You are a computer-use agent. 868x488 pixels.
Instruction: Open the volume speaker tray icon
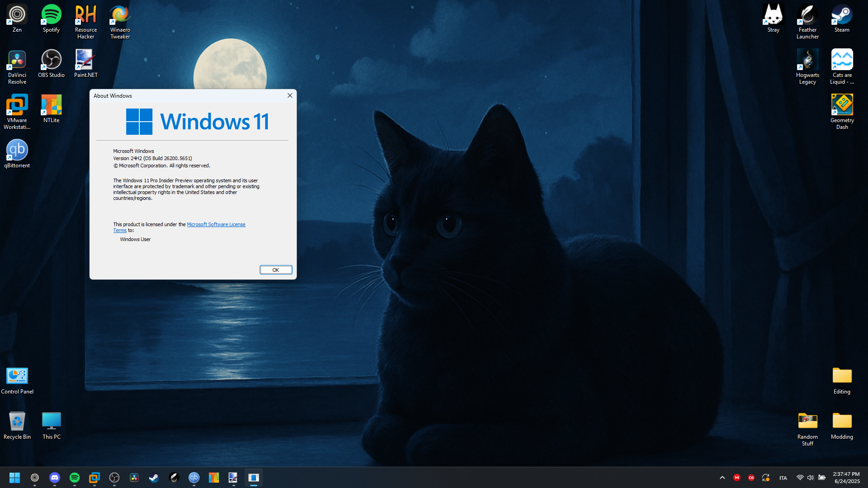(x=811, y=478)
